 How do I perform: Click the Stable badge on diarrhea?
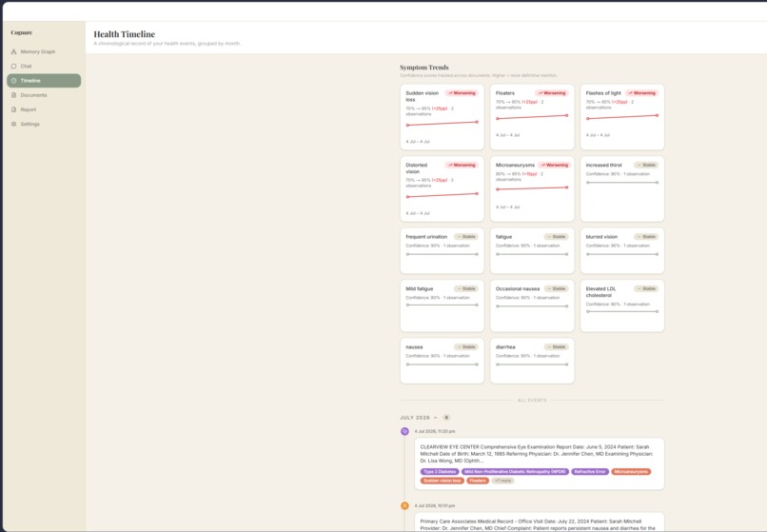point(556,347)
